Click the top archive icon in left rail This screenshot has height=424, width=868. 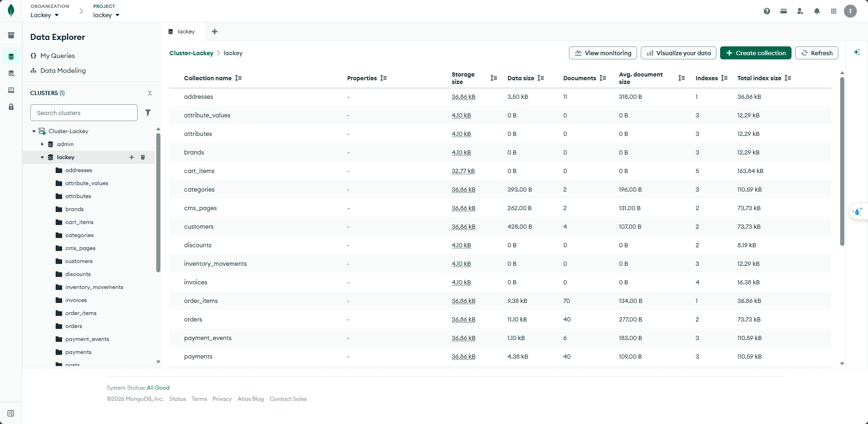click(11, 35)
